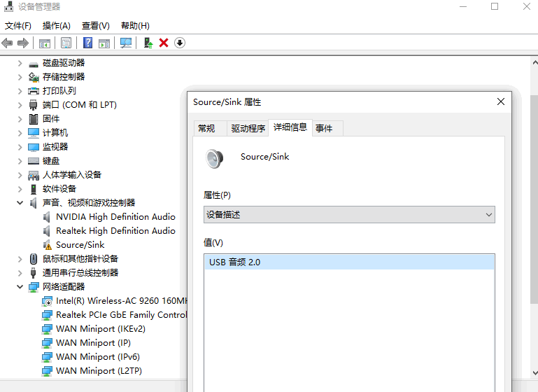
Task: Select the 键盘 category label
Action: tap(51, 161)
